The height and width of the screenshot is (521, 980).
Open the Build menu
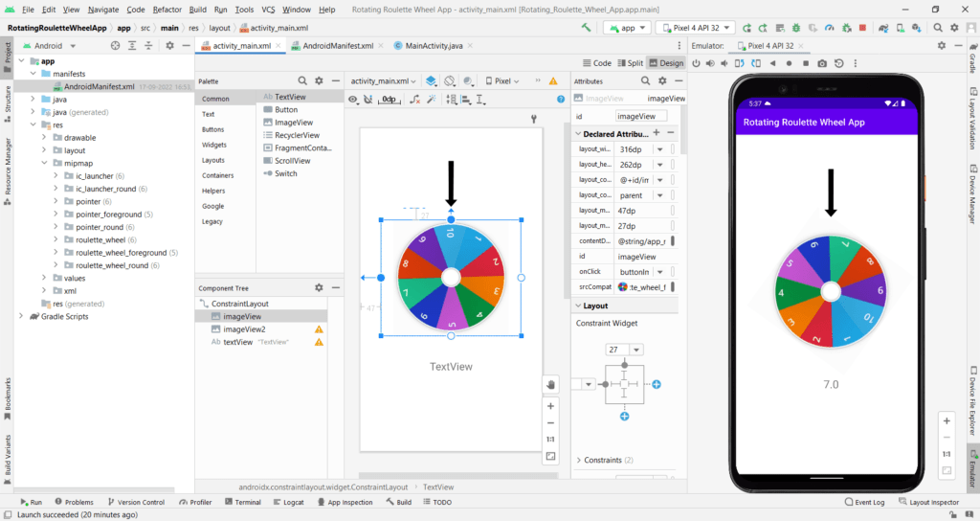coord(197,10)
